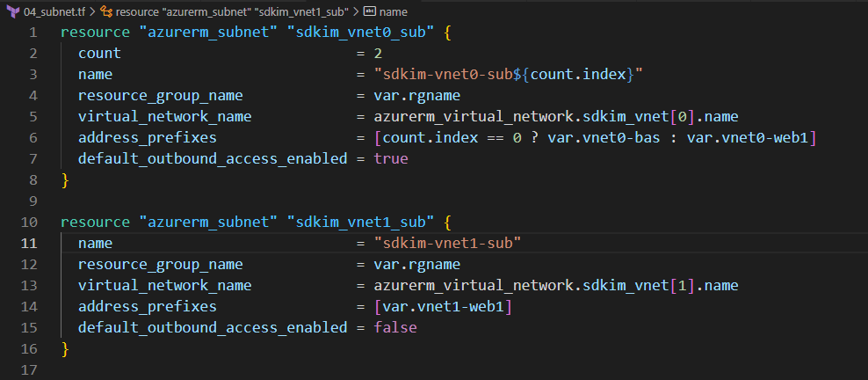The height and width of the screenshot is (380, 868).
Task: Click "azurerm_virtual_network.sdkim_vnet[1].name" on line 13
Action: point(556,285)
